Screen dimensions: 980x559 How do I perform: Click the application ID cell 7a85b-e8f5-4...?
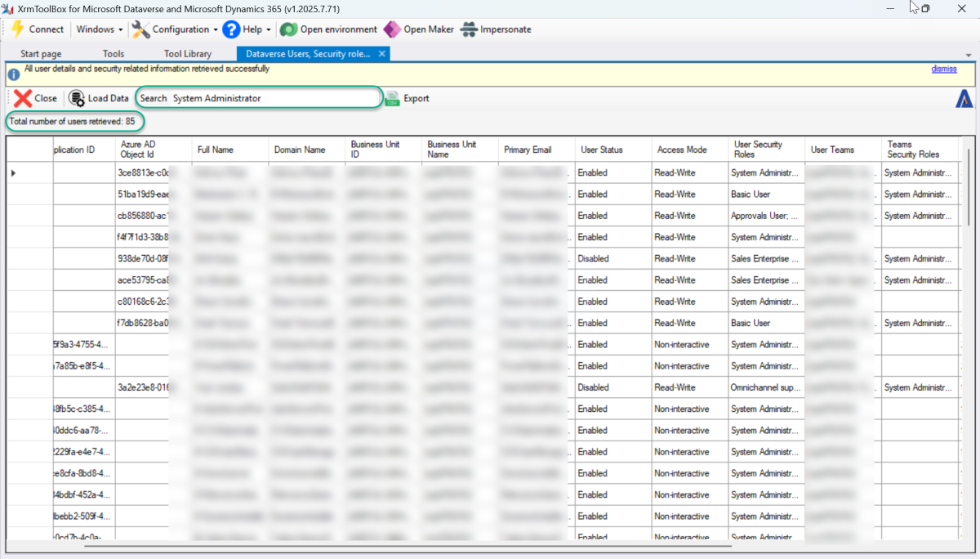pyautogui.click(x=84, y=366)
